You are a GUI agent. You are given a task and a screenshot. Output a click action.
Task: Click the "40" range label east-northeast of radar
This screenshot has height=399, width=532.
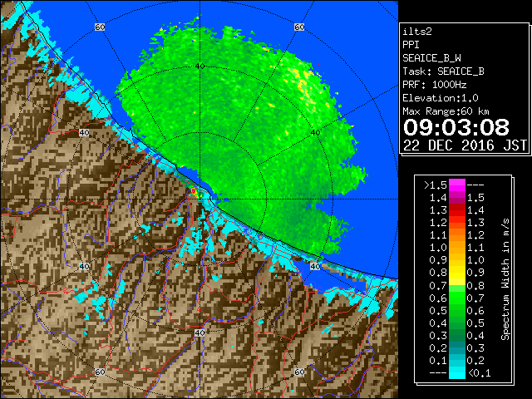coord(315,132)
